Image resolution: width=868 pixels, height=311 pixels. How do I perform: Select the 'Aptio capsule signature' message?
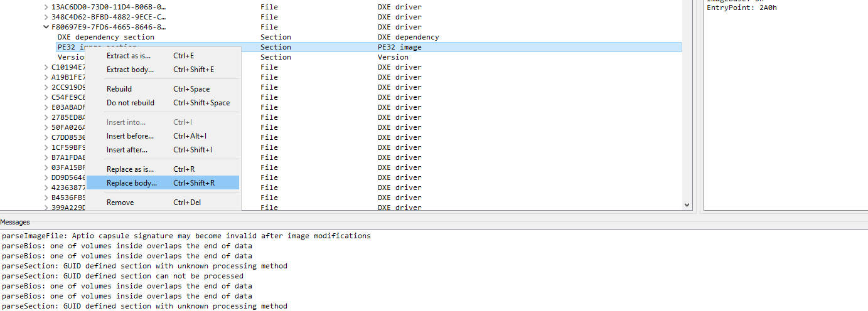point(186,236)
